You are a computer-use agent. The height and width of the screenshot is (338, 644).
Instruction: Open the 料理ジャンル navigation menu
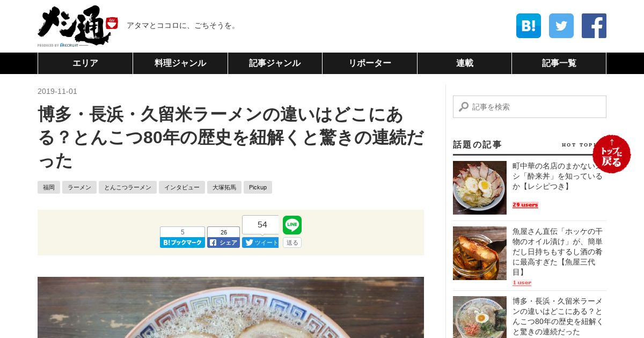[180, 63]
